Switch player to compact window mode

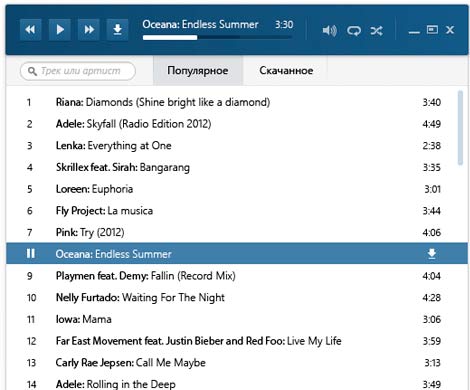coord(432,30)
